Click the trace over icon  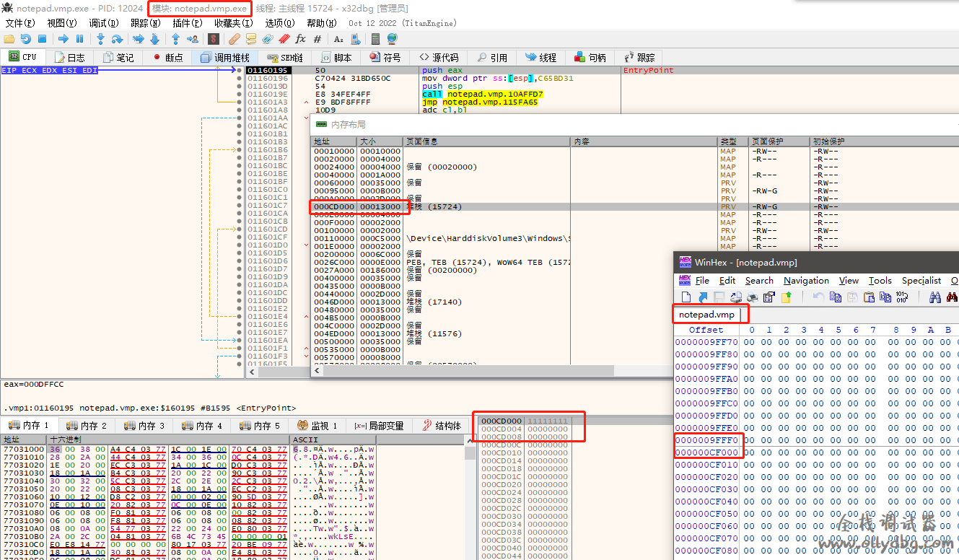coord(154,39)
